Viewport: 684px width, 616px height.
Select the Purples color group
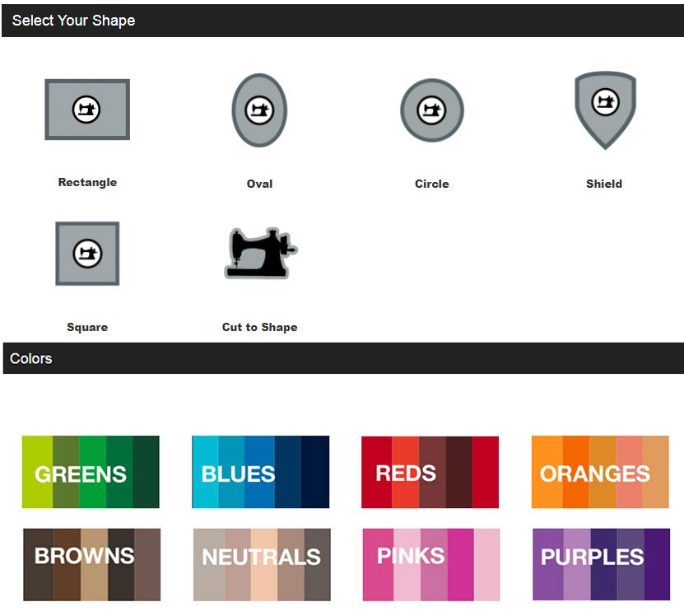click(x=601, y=565)
